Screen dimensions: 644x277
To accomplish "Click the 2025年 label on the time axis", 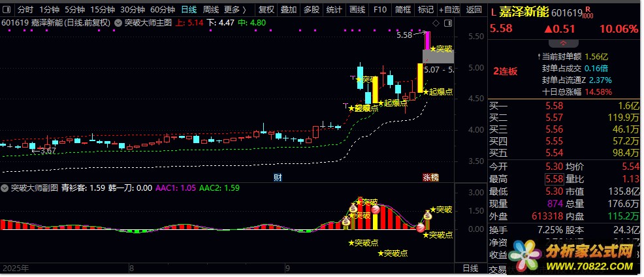I will pyautogui.click(x=16, y=269).
